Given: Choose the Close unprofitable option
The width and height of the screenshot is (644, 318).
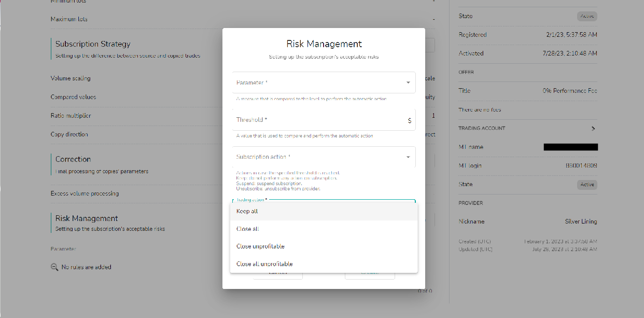Looking at the screenshot, I should (x=324, y=246).
